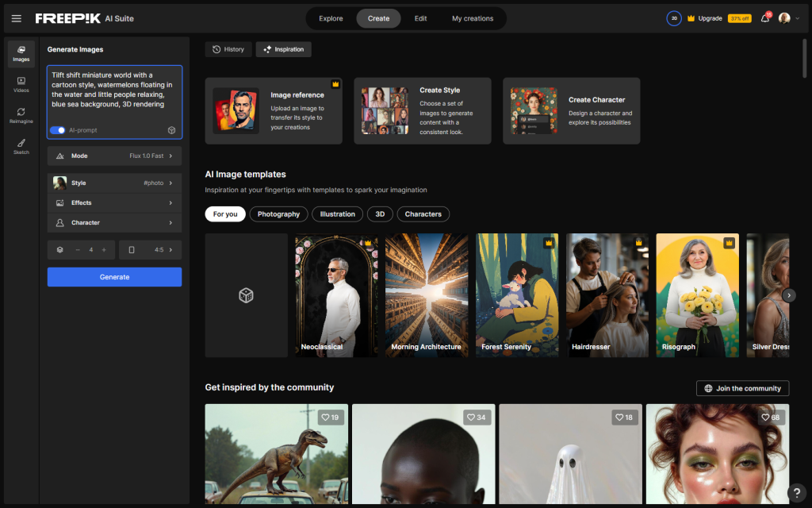The image size is (812, 508).
Task: Expand the Mode Flux 1.0 Fast selector
Action: tap(114, 156)
